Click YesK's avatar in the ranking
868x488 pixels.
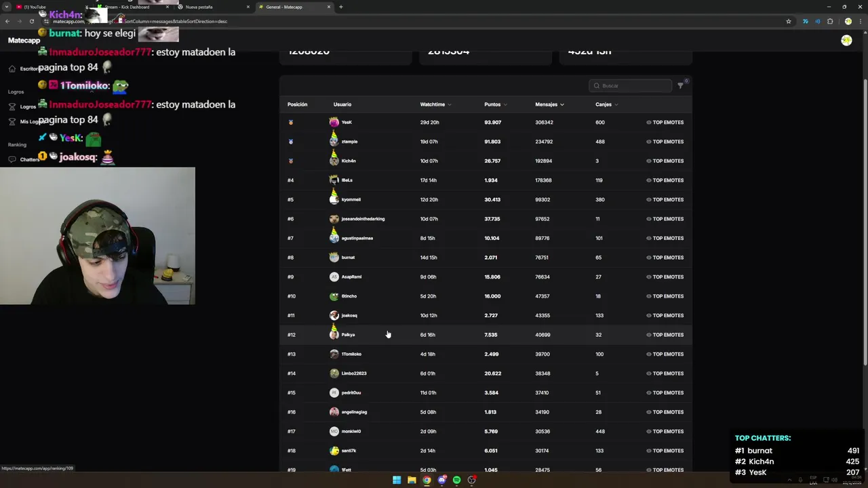coord(334,122)
